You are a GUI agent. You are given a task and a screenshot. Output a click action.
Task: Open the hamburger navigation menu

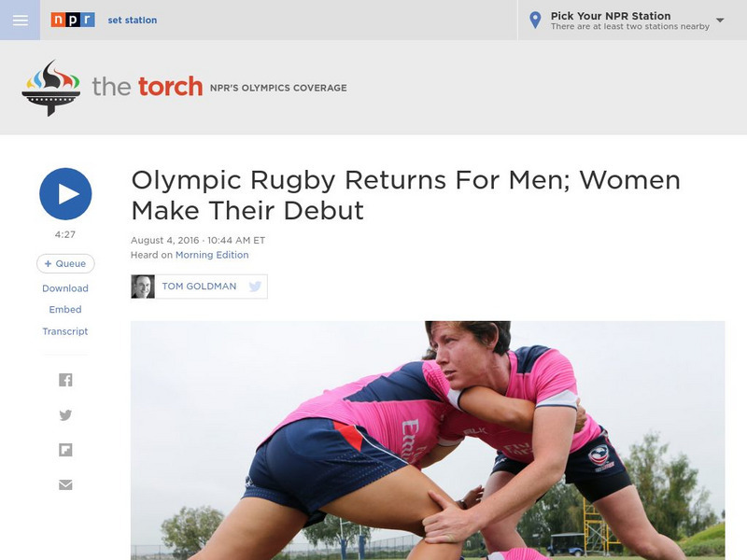(x=21, y=18)
